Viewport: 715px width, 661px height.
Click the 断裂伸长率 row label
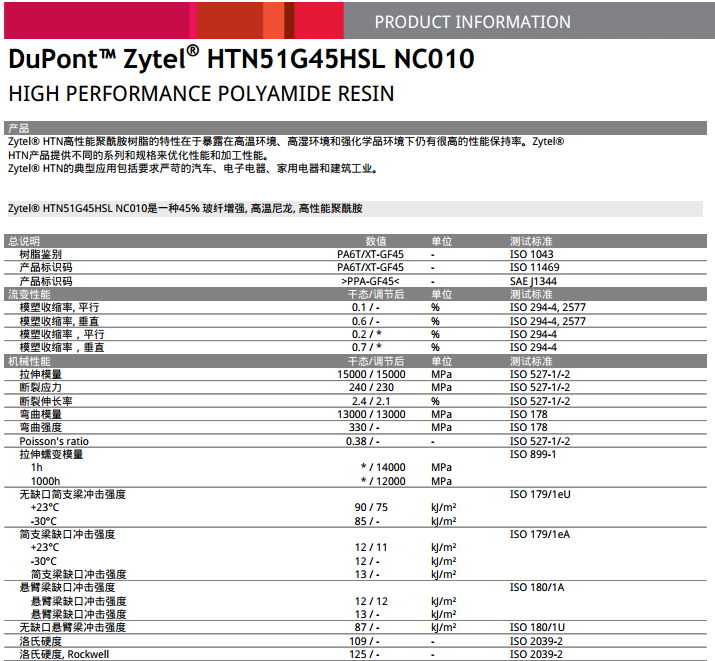(x=46, y=401)
